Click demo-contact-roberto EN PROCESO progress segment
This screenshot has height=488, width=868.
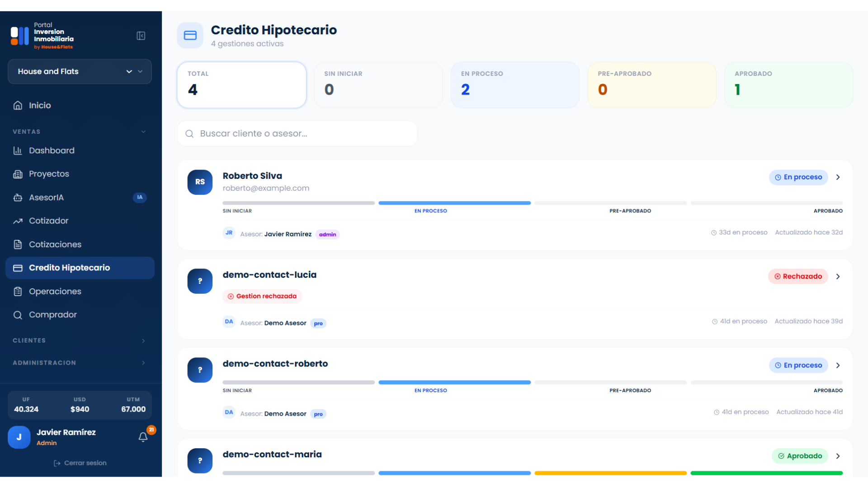coord(454,382)
